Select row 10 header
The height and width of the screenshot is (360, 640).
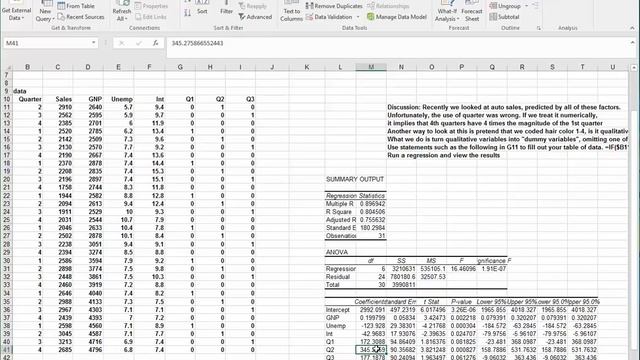[6, 99]
